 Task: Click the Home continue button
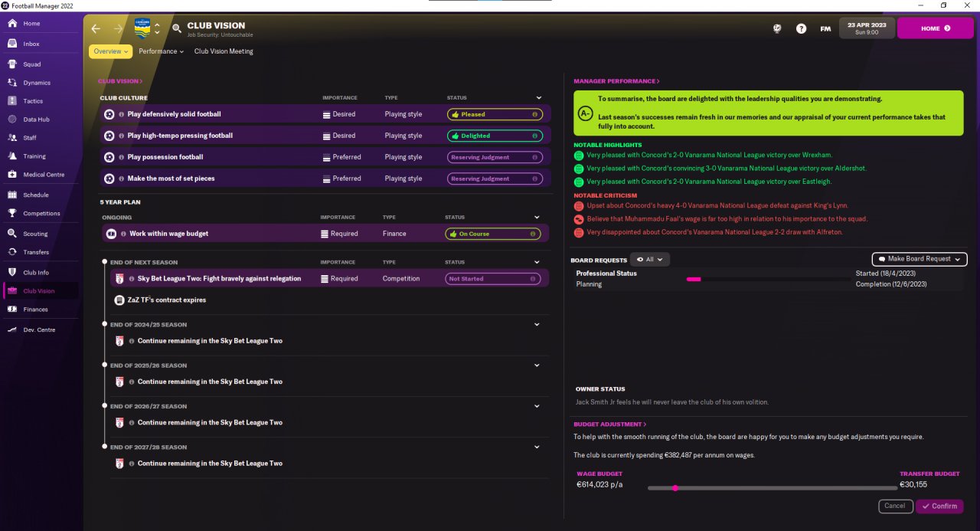pyautogui.click(x=935, y=28)
